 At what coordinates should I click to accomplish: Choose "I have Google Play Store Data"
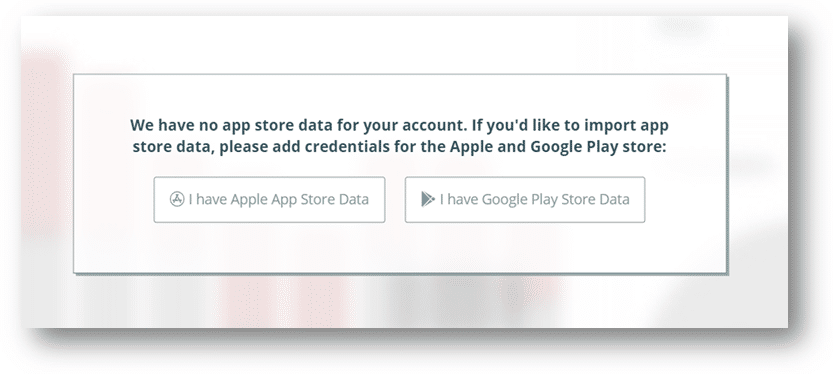[525, 199]
